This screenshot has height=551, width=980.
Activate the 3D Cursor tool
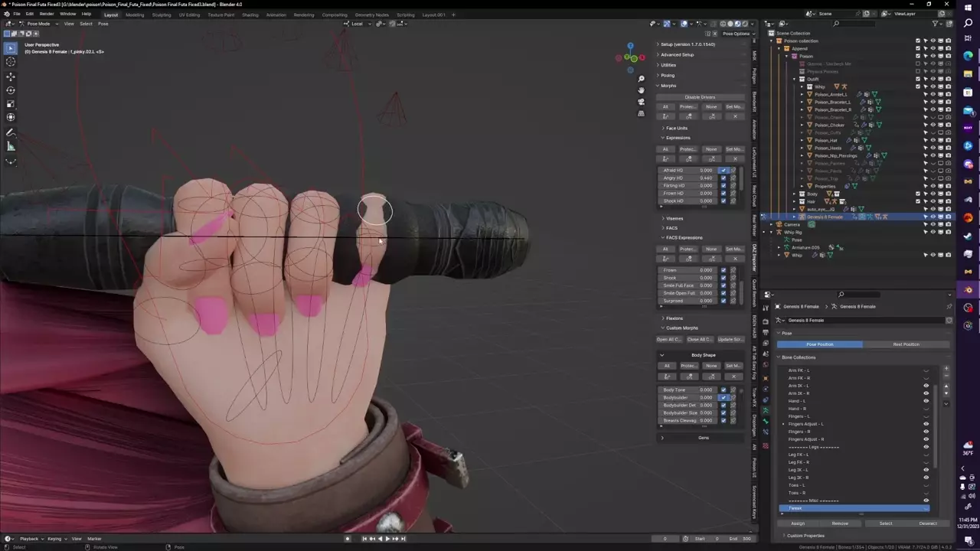(11, 62)
